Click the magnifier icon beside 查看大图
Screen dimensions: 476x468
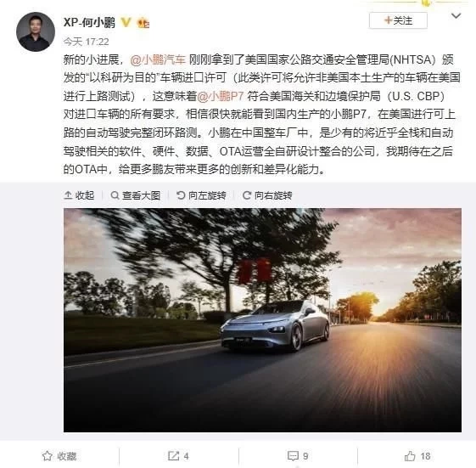click(x=115, y=195)
